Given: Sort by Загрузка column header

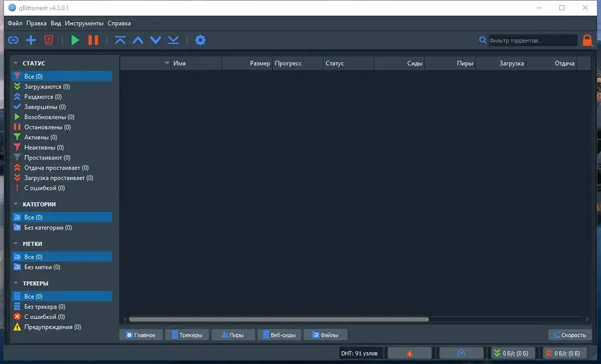Looking at the screenshot, I should 501,63.
